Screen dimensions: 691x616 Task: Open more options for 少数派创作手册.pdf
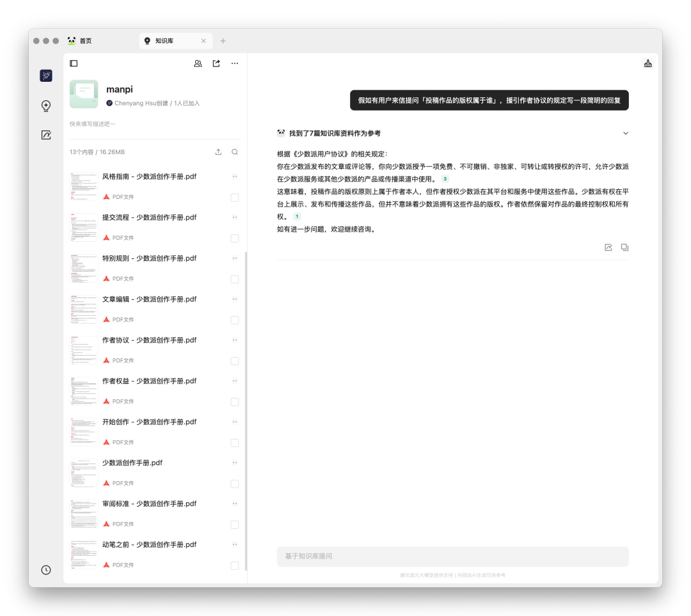pyautogui.click(x=235, y=462)
